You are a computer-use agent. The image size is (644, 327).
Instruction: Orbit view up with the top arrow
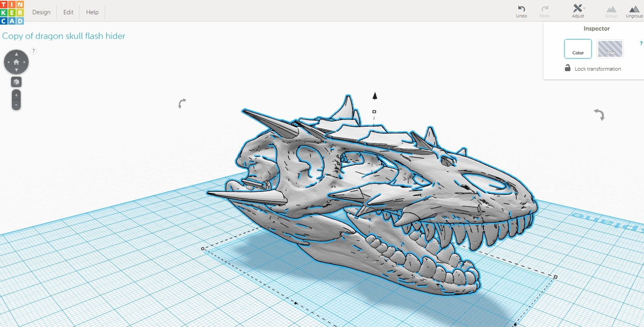pos(16,54)
